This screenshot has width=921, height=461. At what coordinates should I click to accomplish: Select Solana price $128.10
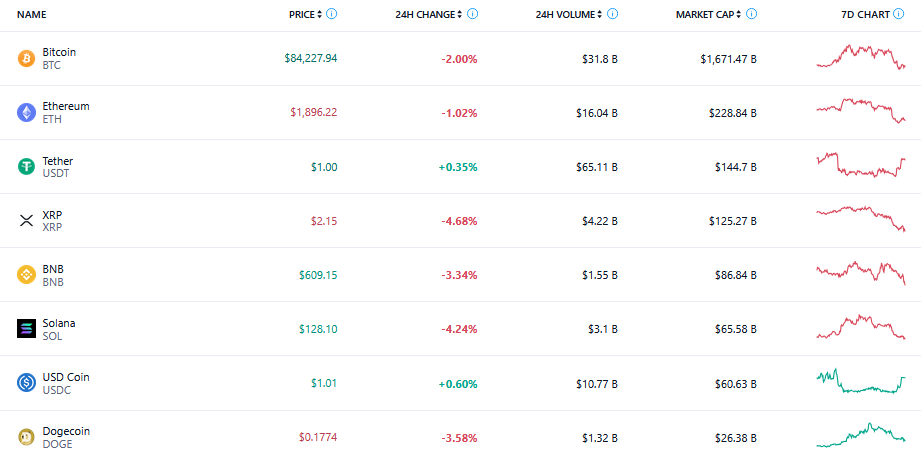(318, 329)
